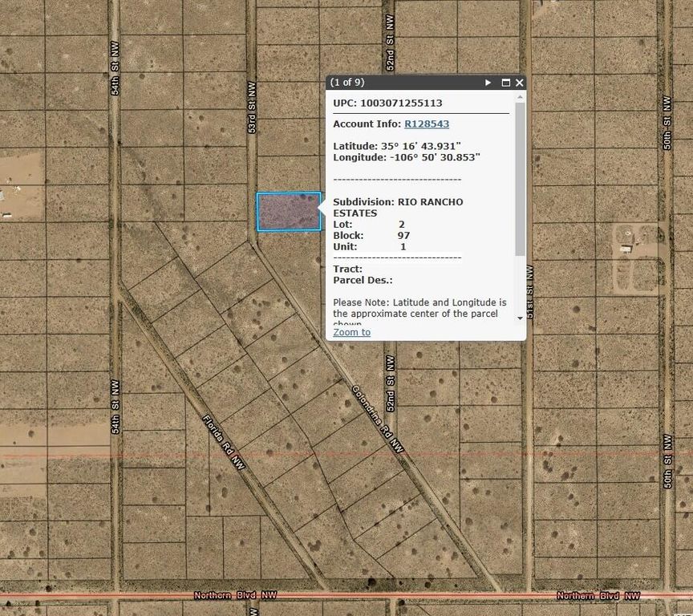Click the Florida Rd NW label

pos(221,440)
